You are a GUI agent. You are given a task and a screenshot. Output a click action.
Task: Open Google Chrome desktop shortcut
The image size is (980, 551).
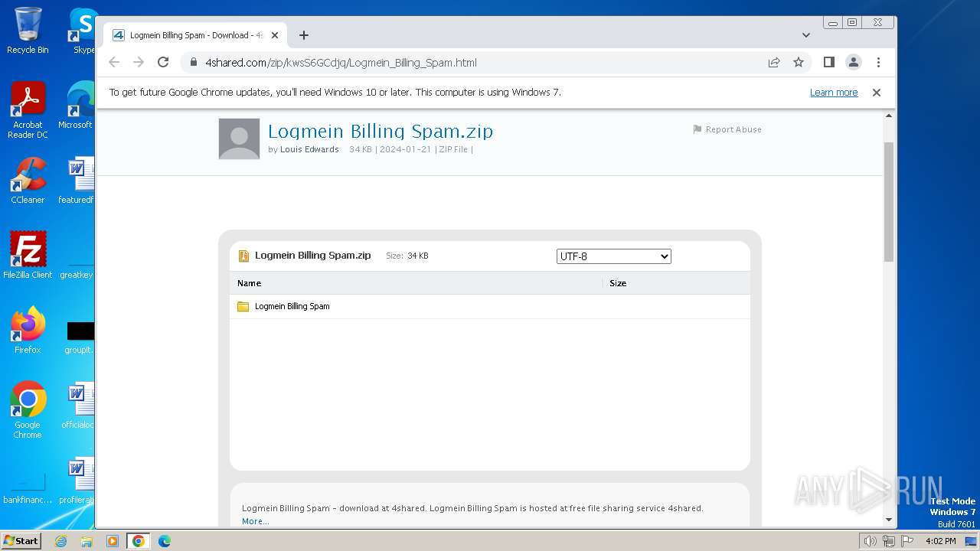coord(28,410)
